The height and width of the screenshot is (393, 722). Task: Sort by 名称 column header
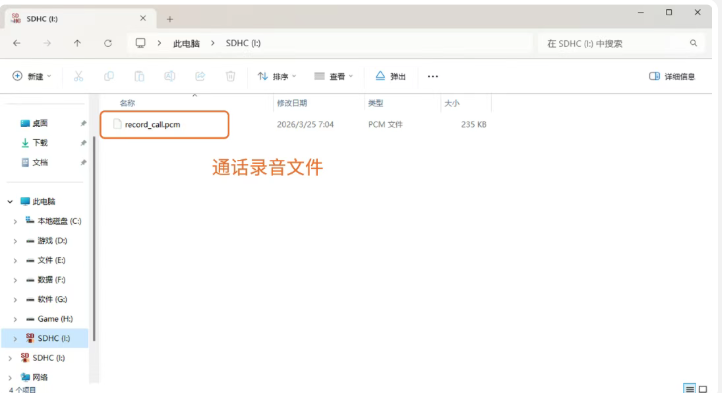[128, 103]
